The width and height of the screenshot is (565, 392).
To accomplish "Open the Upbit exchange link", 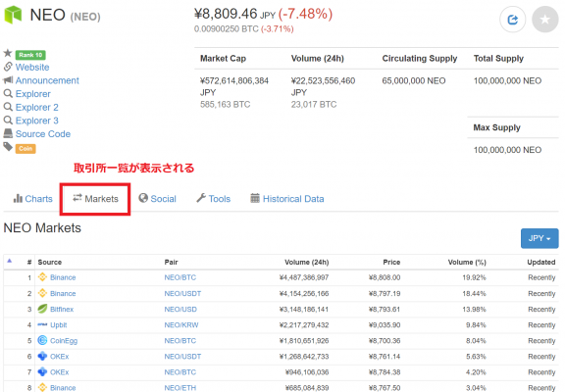I will pos(59,325).
